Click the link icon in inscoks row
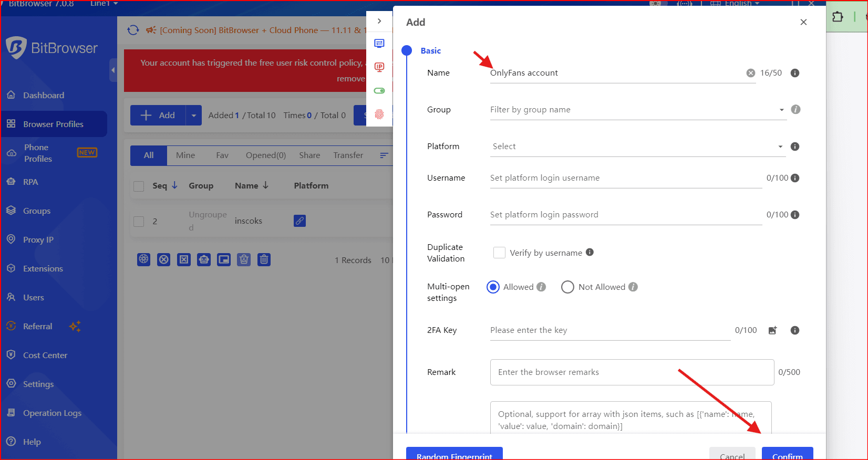Screen dimensions: 868x460 tap(299, 221)
